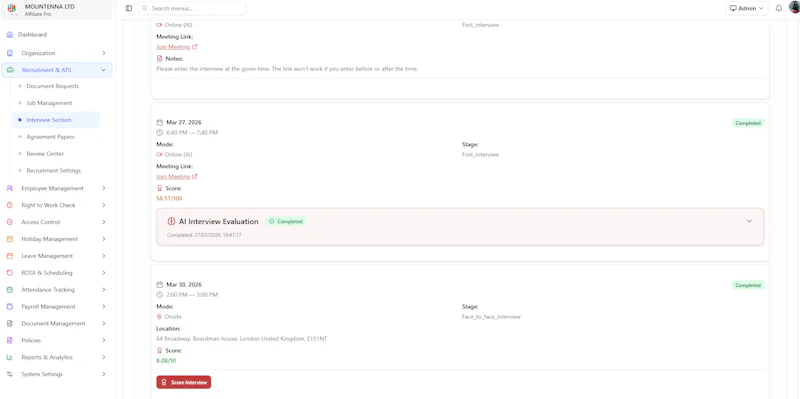Click the 64 Broadway location address
Image resolution: width=800 pixels, height=399 pixels.
click(241, 339)
